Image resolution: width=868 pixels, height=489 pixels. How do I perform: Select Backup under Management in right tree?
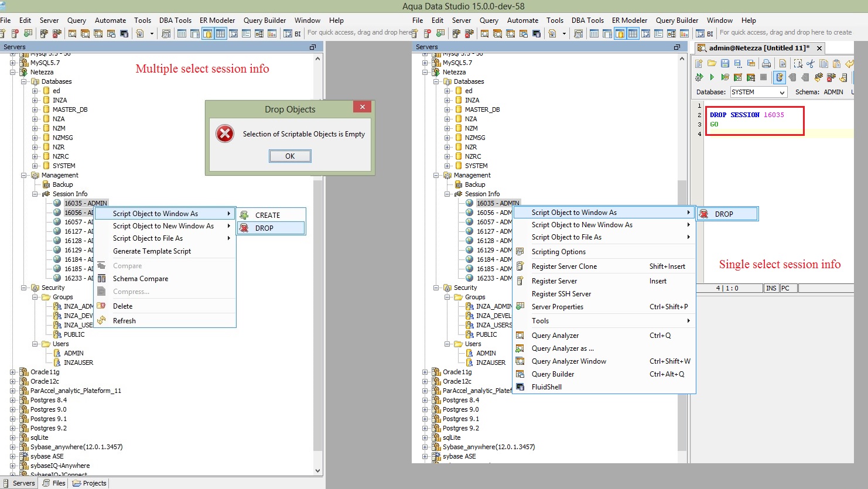point(475,184)
